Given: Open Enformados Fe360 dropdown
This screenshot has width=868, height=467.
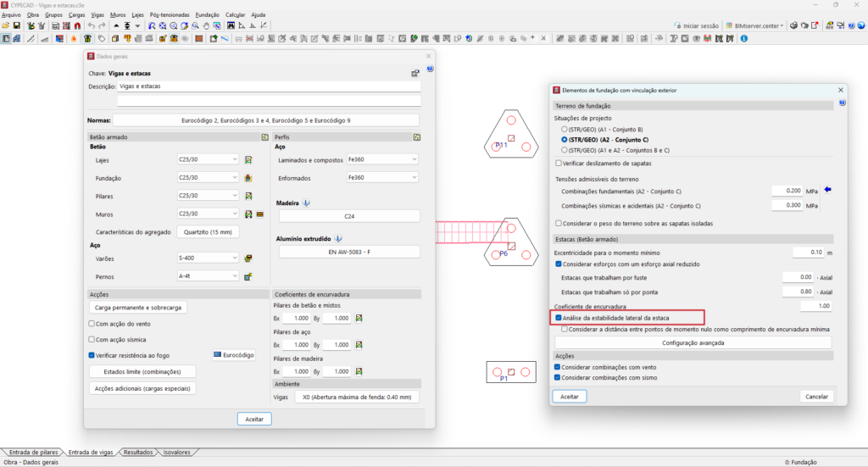Looking at the screenshot, I should click(382, 178).
